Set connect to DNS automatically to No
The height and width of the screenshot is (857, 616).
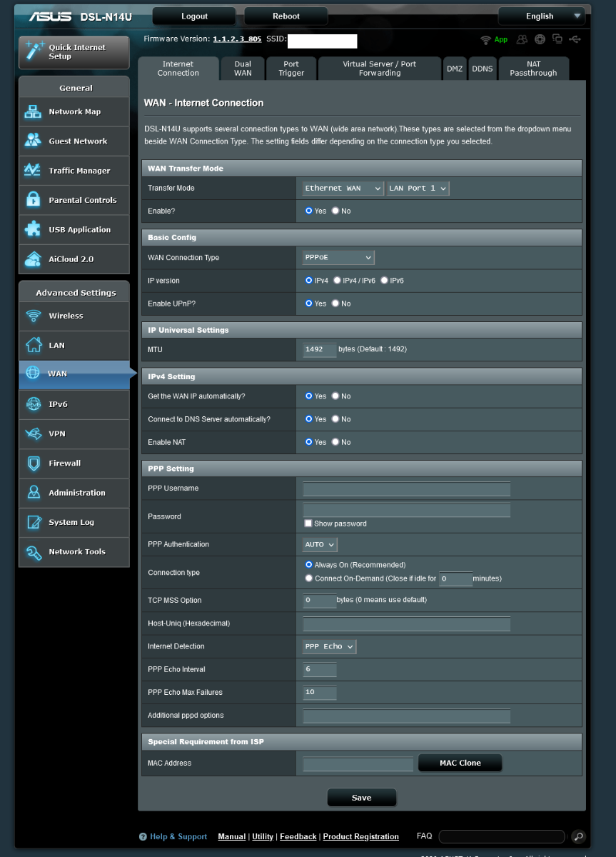click(x=335, y=419)
